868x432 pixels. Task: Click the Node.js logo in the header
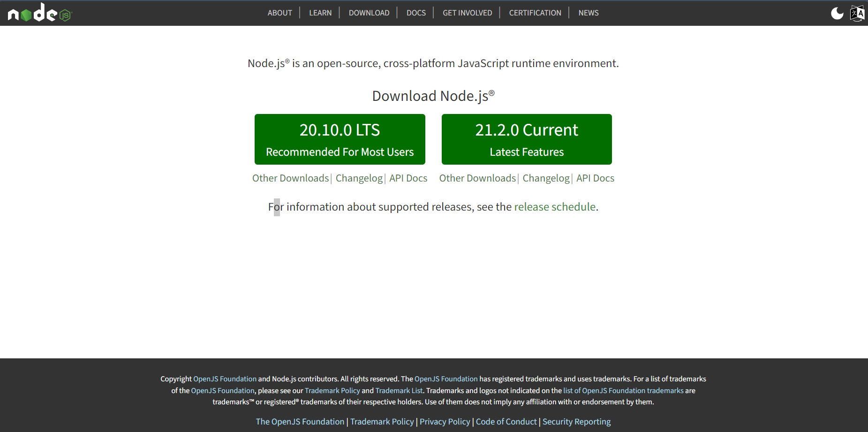(x=40, y=13)
